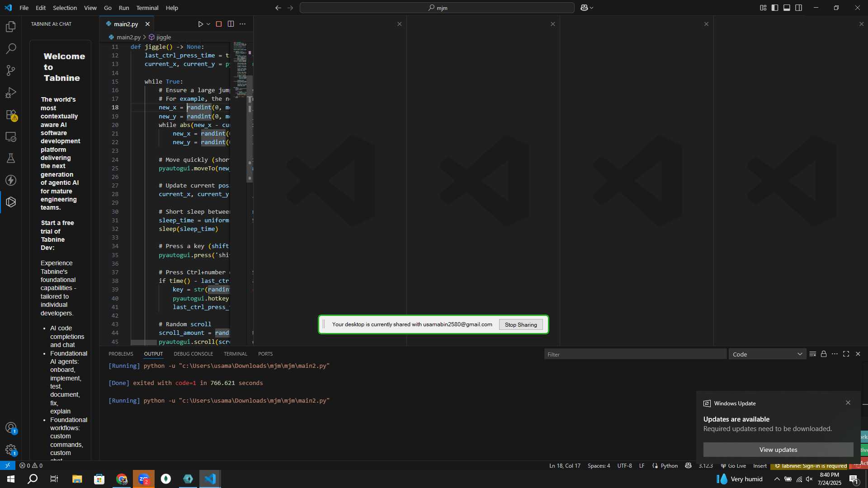Maximize the bottom panel size

coord(846,354)
